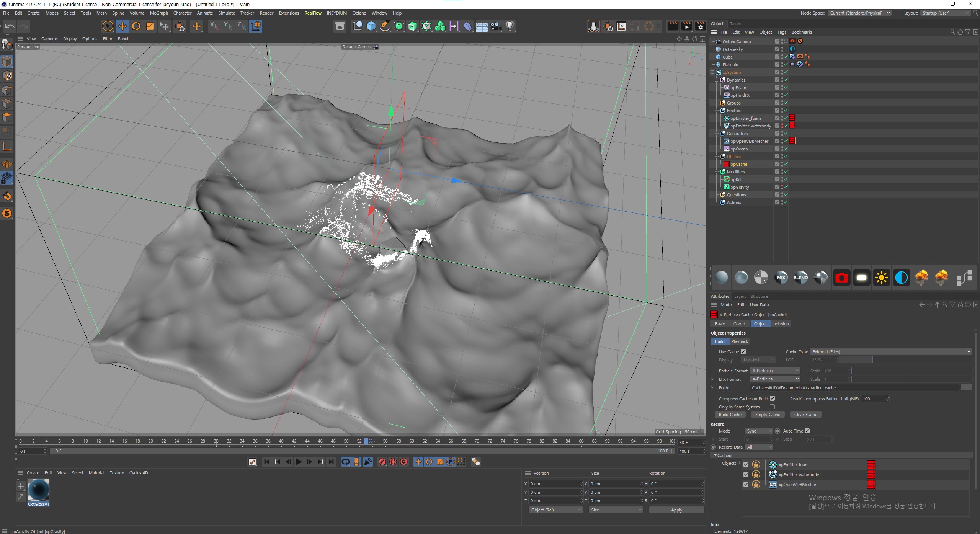Viewport: 980px width, 534px height.
Task: Select the rotate tool icon in toolbar
Action: coord(136,26)
